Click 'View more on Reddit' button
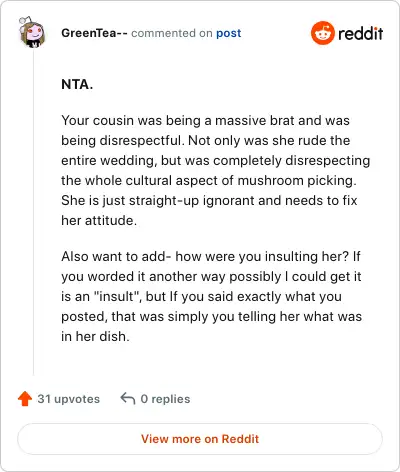Image resolution: width=400 pixels, height=472 pixels. click(x=200, y=439)
